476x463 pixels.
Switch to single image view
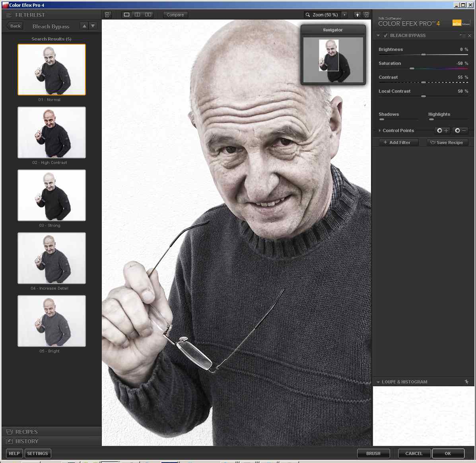[x=126, y=15]
